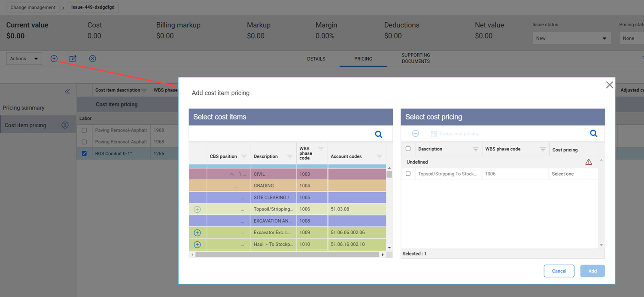Click the edit pencil icon in toolbar

point(73,58)
